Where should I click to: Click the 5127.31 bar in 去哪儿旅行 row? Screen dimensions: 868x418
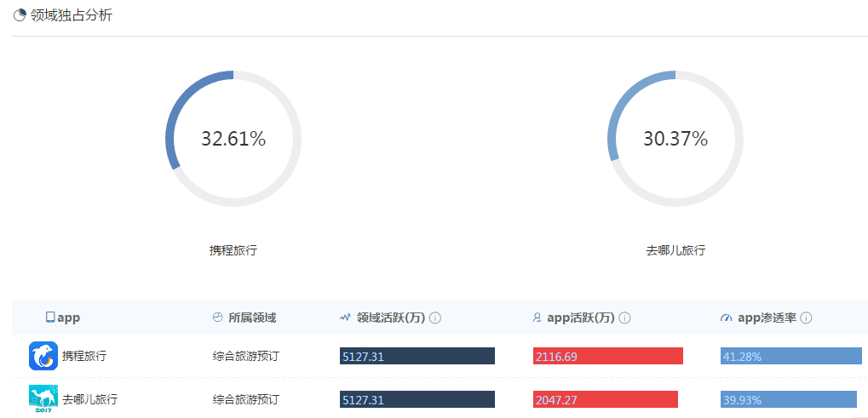coord(417,399)
